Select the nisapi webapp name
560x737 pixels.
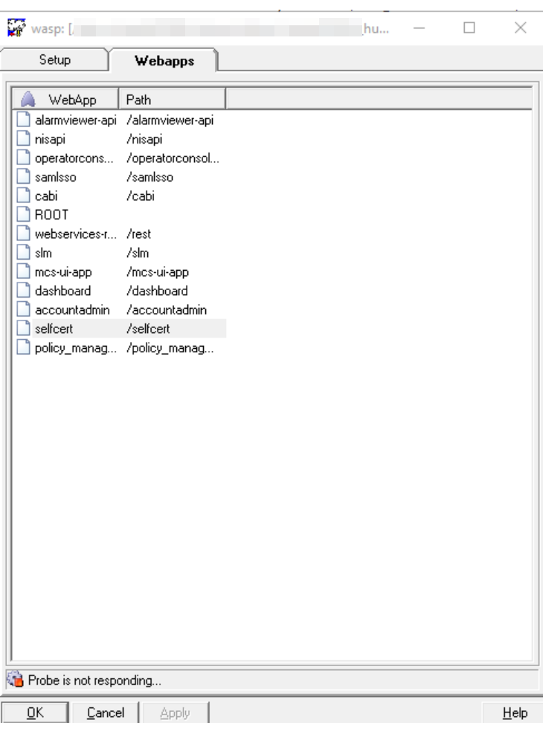tap(51, 139)
